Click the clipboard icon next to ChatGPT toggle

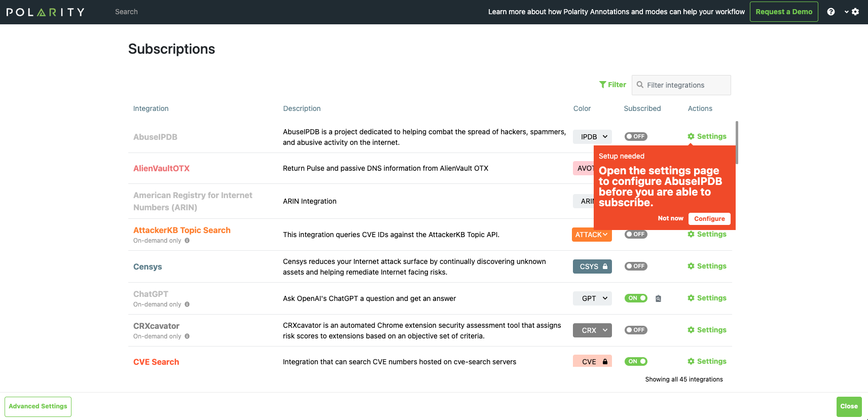point(658,298)
